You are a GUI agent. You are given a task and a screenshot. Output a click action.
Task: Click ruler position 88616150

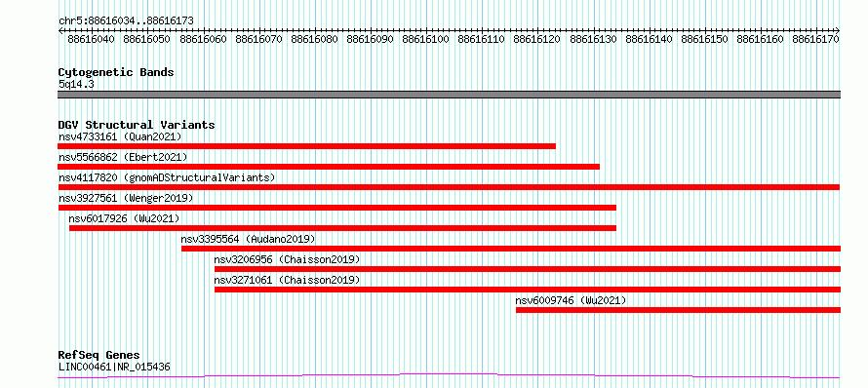point(705,39)
